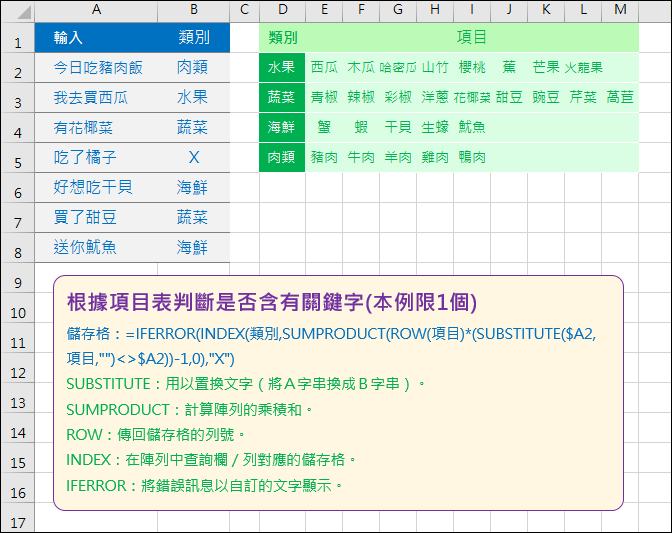Viewport: 672px width, 533px height.
Task: Click the 萵苣 item cell
Action: [620, 98]
